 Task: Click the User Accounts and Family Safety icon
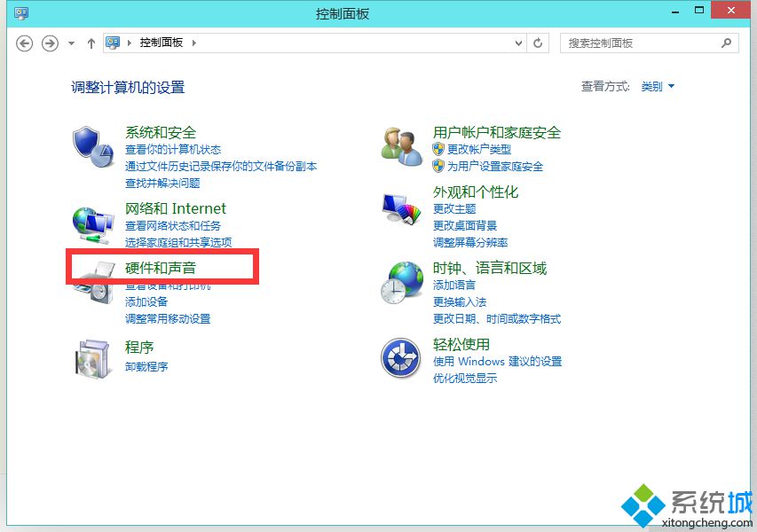400,147
